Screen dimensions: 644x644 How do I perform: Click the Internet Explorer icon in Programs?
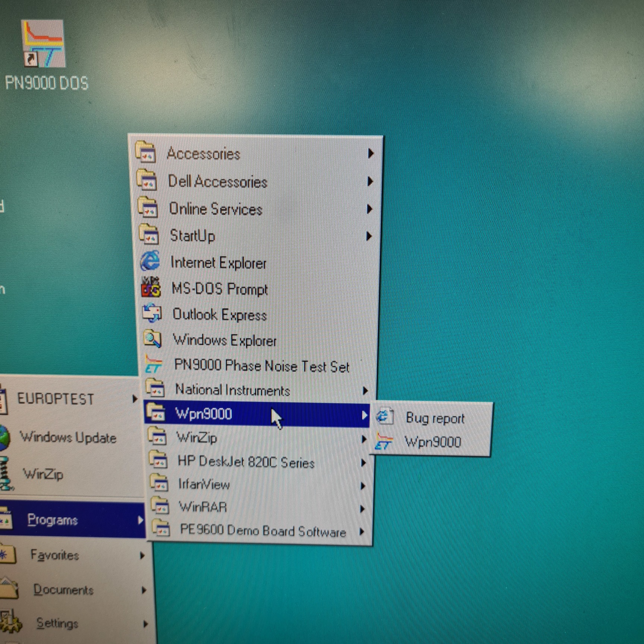[x=150, y=261]
